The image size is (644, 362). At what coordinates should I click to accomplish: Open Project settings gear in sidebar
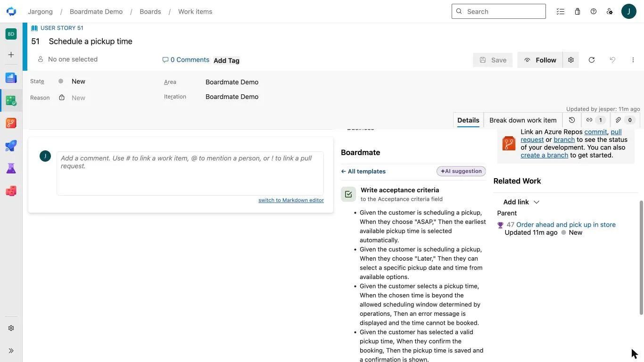(11, 328)
